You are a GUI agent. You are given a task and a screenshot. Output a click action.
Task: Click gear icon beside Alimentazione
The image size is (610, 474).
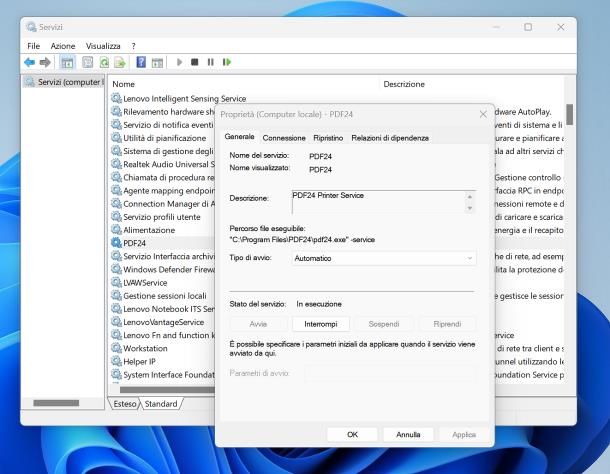pos(116,230)
